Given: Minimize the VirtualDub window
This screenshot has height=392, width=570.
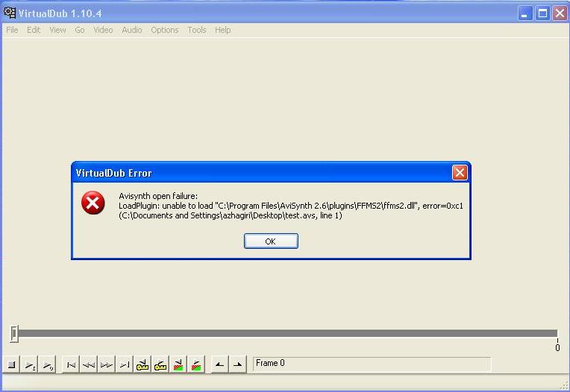Looking at the screenshot, I should point(525,13).
